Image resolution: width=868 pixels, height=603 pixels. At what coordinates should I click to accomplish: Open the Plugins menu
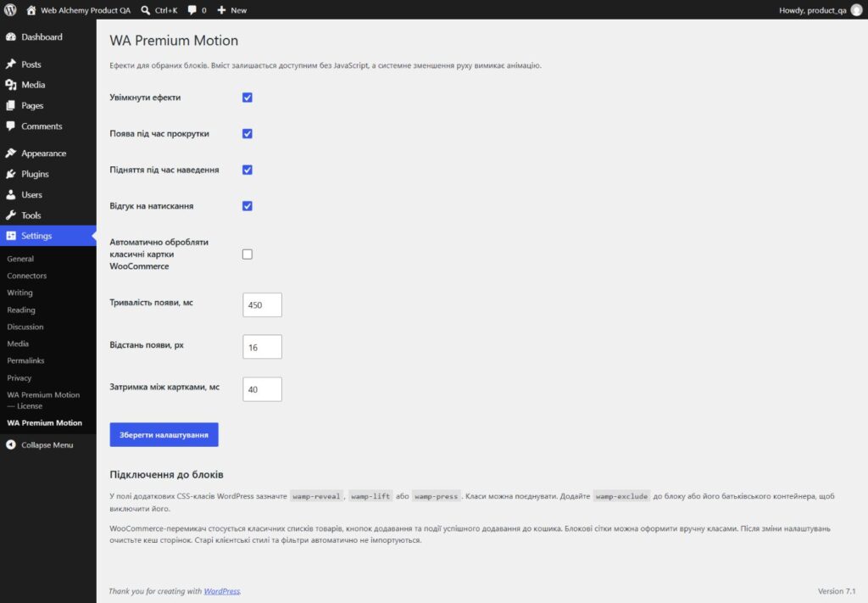point(35,174)
